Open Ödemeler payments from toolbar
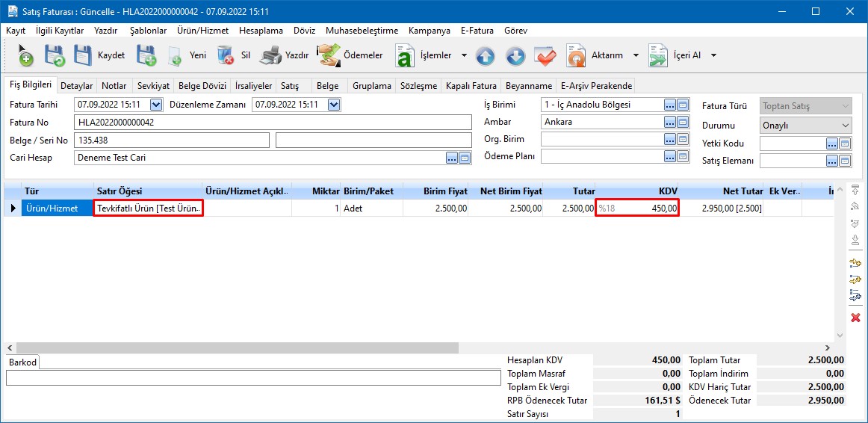The height and width of the screenshot is (423, 868). pos(350,55)
